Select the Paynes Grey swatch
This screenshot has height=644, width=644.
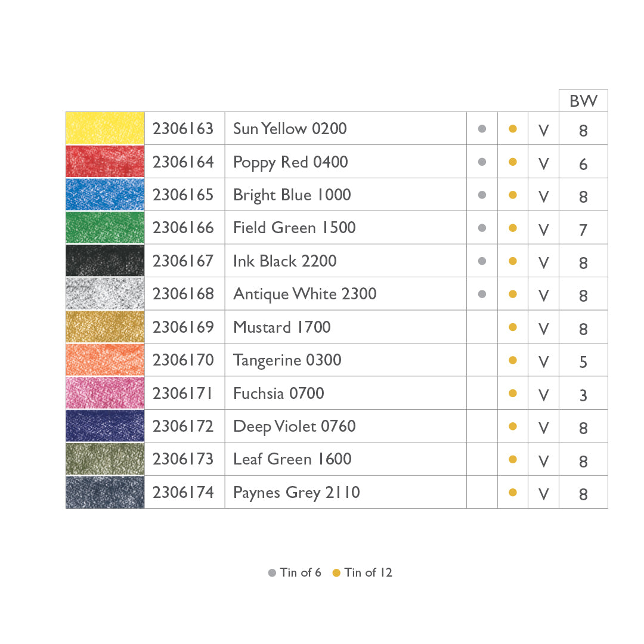click(105, 492)
